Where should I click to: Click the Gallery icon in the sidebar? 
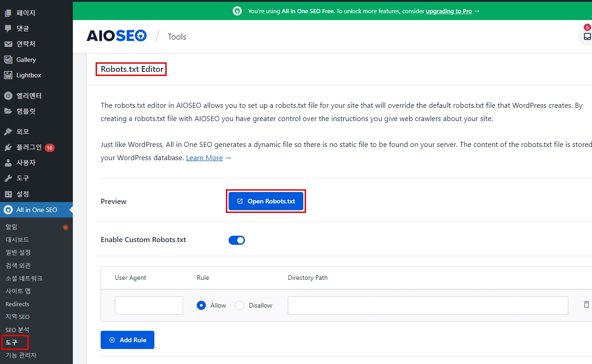coord(8,60)
